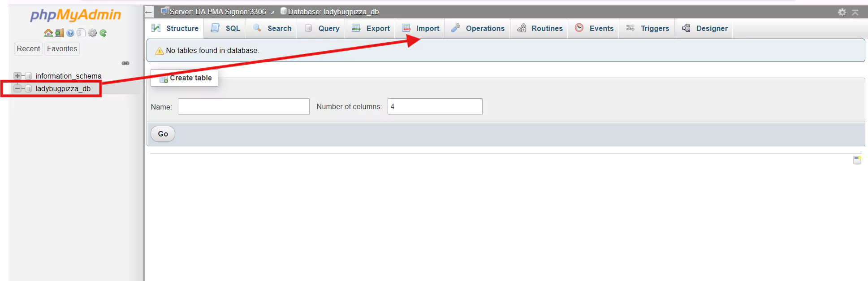Open the Routines tab

coord(540,28)
